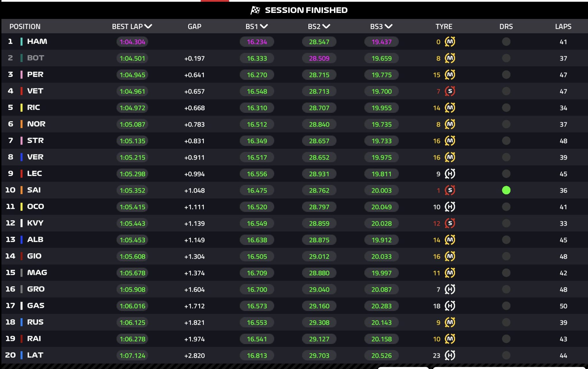This screenshot has width=588, height=369.
Task: Select the VER driver row name
Action: click(x=35, y=157)
